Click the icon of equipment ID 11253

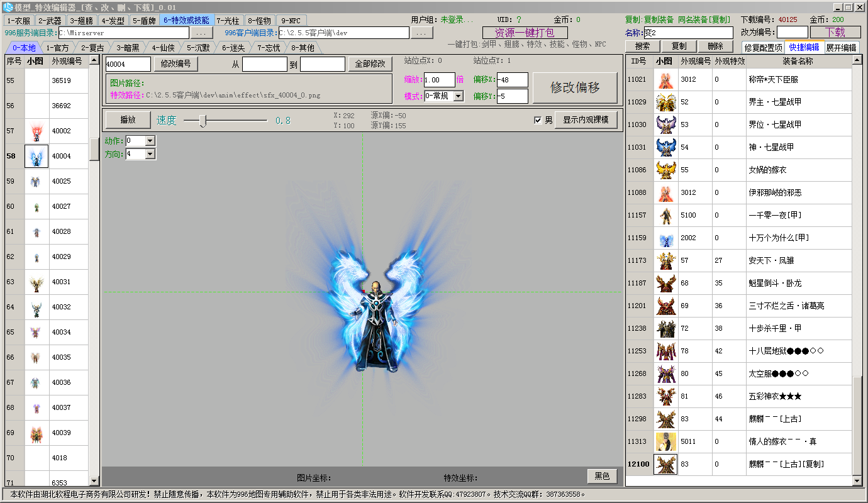(x=665, y=351)
